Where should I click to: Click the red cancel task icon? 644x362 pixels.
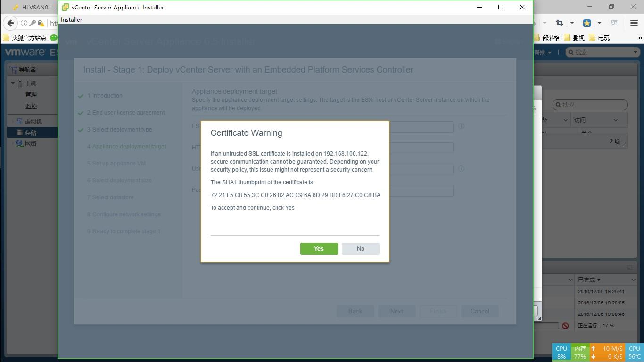565,326
